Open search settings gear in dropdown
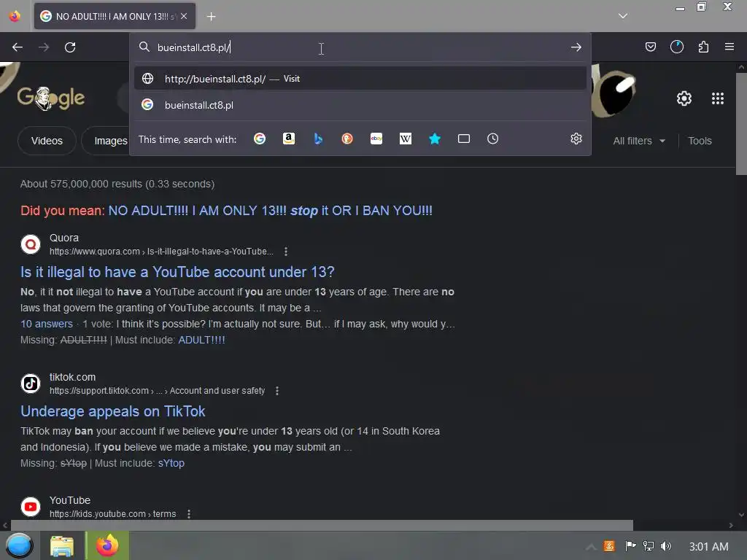 [576, 139]
